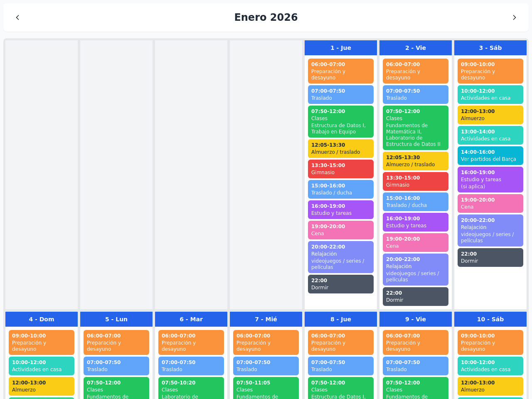532x399 pixels.
Task: Open Jan 1 Traslado 07:00-07:50 event
Action: (x=341, y=94)
